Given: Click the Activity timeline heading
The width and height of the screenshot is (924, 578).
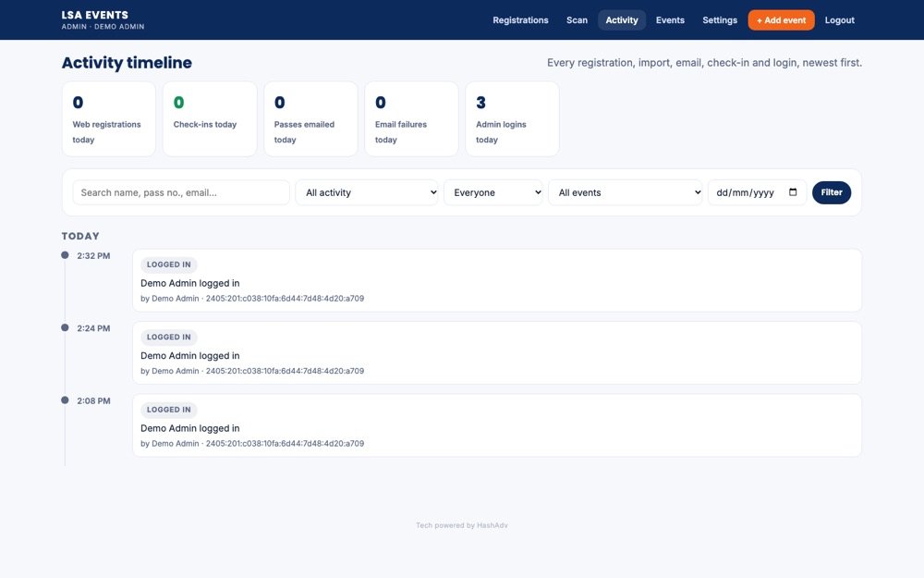Looking at the screenshot, I should [x=127, y=63].
